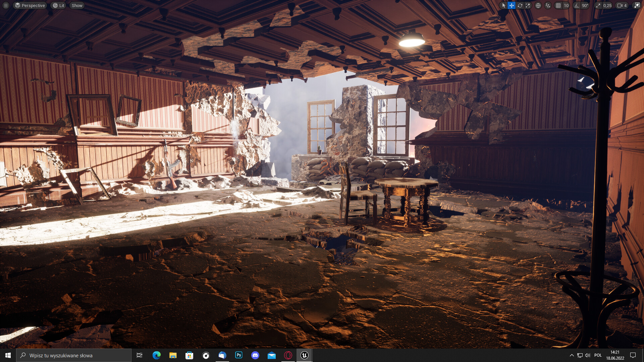Toggle world/local coordinate system globe
This screenshot has height=362, width=644.
[538, 5]
